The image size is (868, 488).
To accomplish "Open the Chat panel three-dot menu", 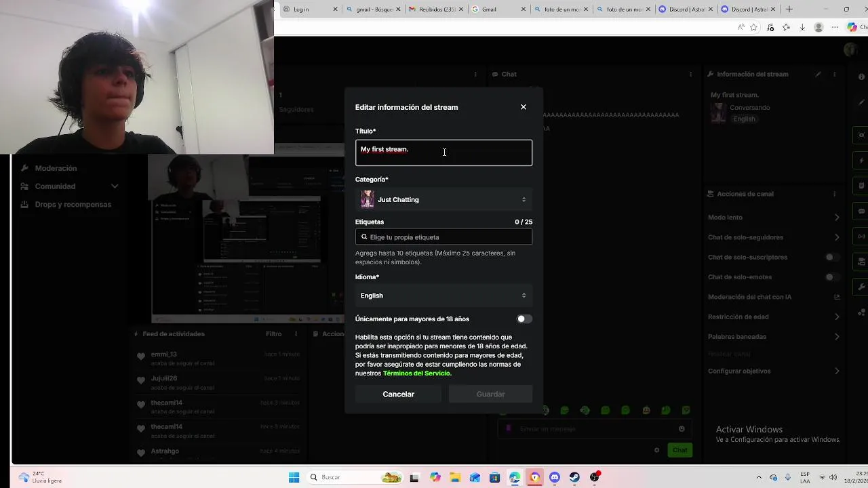I will (690, 74).
